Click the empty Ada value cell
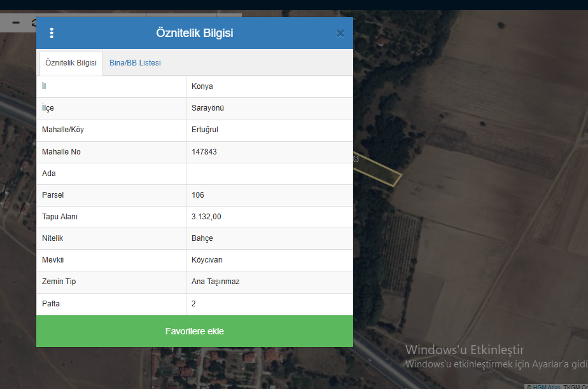This screenshot has height=389, width=588. click(269, 174)
